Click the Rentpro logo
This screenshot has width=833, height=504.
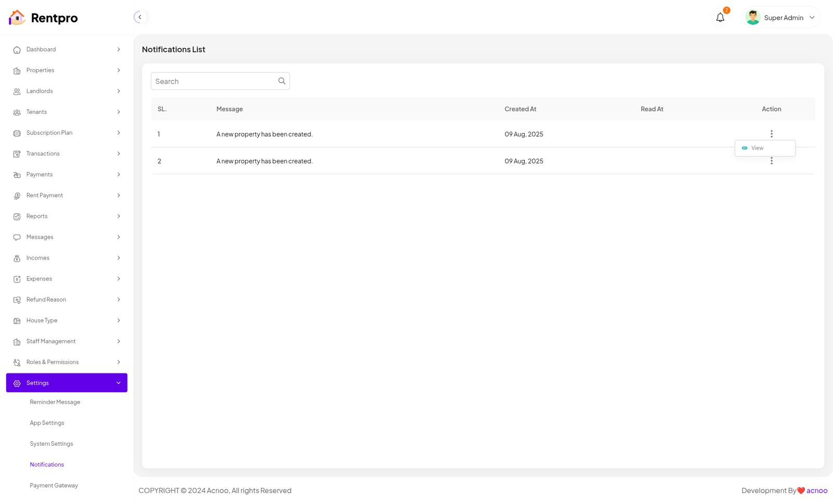point(43,18)
